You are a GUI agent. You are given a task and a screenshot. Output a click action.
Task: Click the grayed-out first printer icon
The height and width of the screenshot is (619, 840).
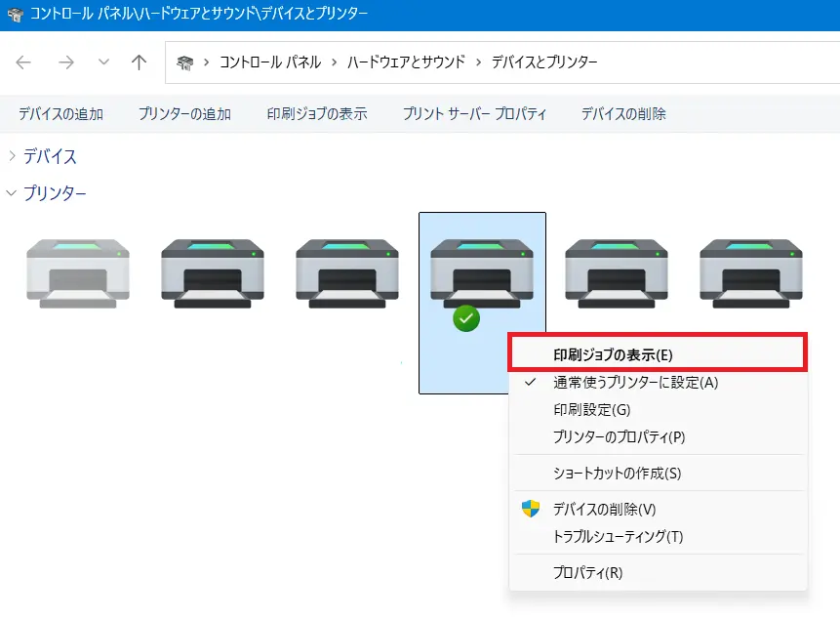click(x=78, y=273)
